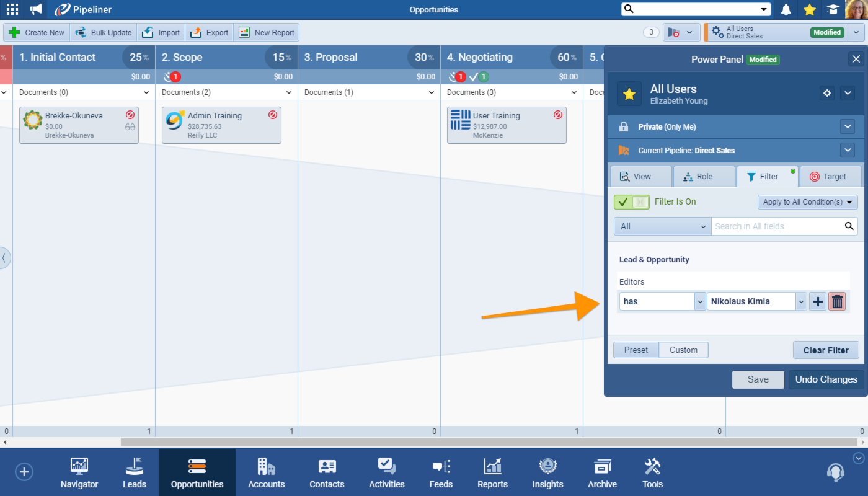Turn off the Filter Is On toggle
Screen dimensions: 868x496
click(631, 201)
